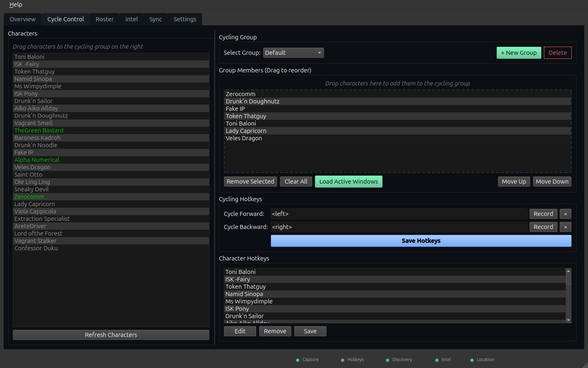Remove the selected character hotkey
Viewport: 588px width, 368px height.
(275, 331)
